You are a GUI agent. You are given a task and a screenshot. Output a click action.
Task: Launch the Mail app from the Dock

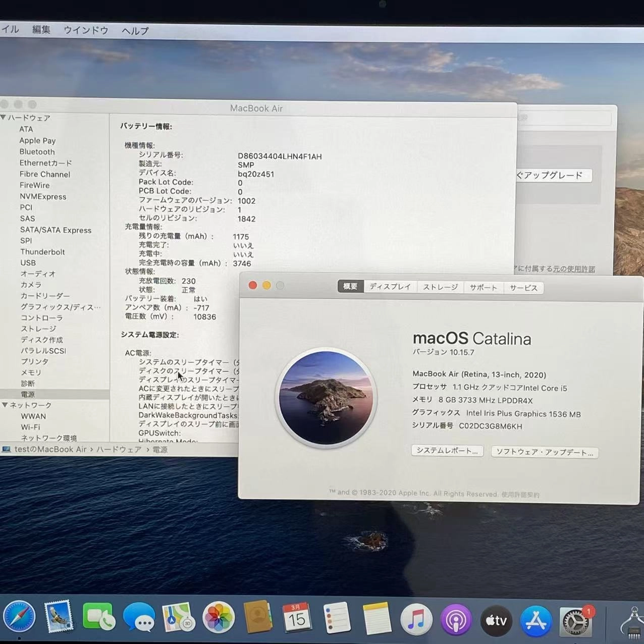pyautogui.click(x=59, y=616)
